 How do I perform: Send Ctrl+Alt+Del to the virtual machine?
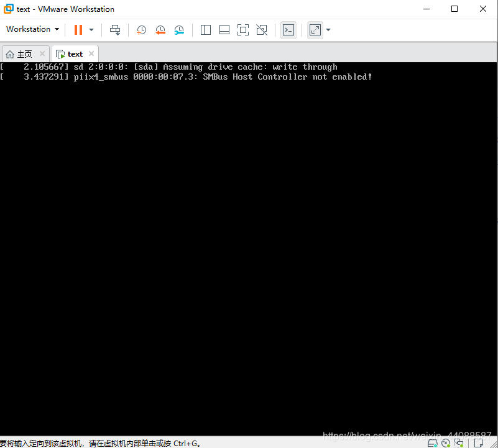(x=115, y=30)
